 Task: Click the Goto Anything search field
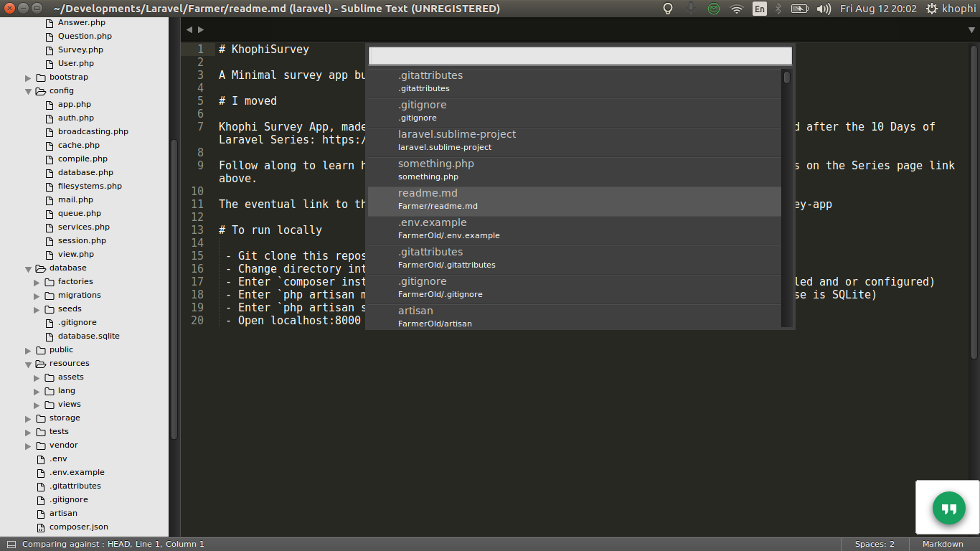580,56
